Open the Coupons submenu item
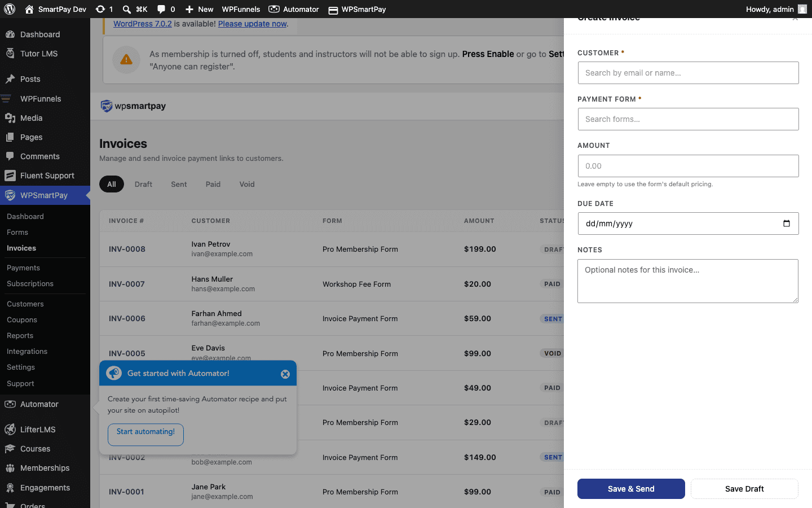The width and height of the screenshot is (812, 508). coord(22,319)
